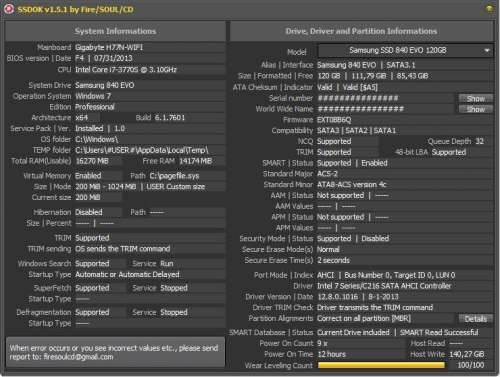The width and height of the screenshot is (500, 377).
Task: Click Free RAM value 14174 MB
Action: tap(195, 161)
